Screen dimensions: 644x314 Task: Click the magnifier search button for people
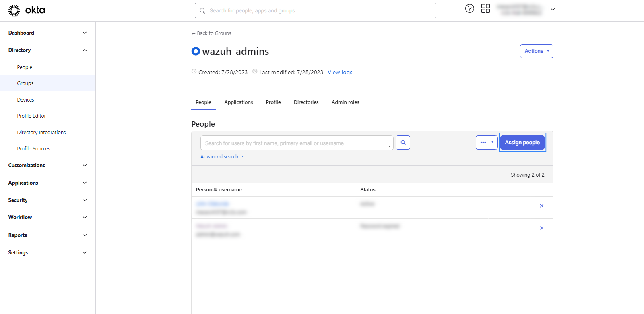[x=402, y=143]
